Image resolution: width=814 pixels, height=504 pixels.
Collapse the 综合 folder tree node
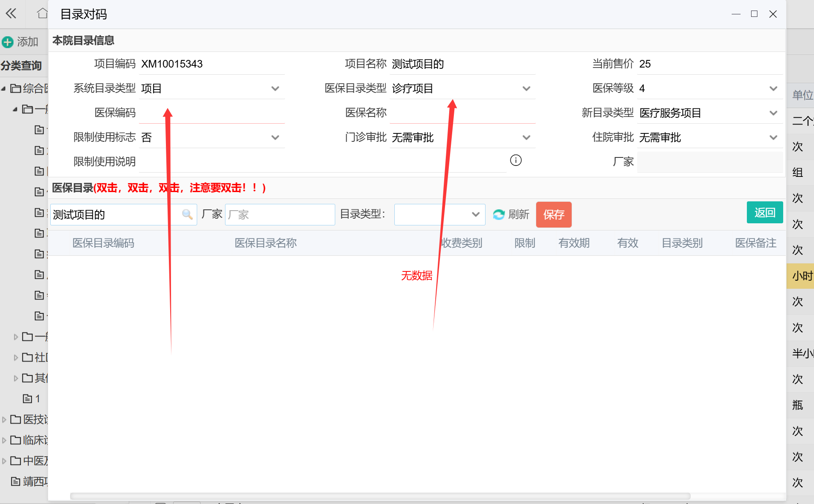pos(4,88)
